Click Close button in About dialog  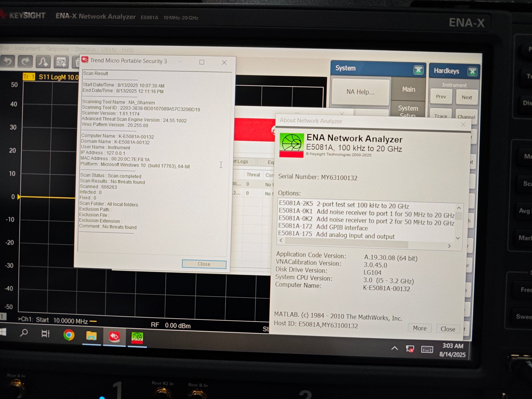pos(448,329)
